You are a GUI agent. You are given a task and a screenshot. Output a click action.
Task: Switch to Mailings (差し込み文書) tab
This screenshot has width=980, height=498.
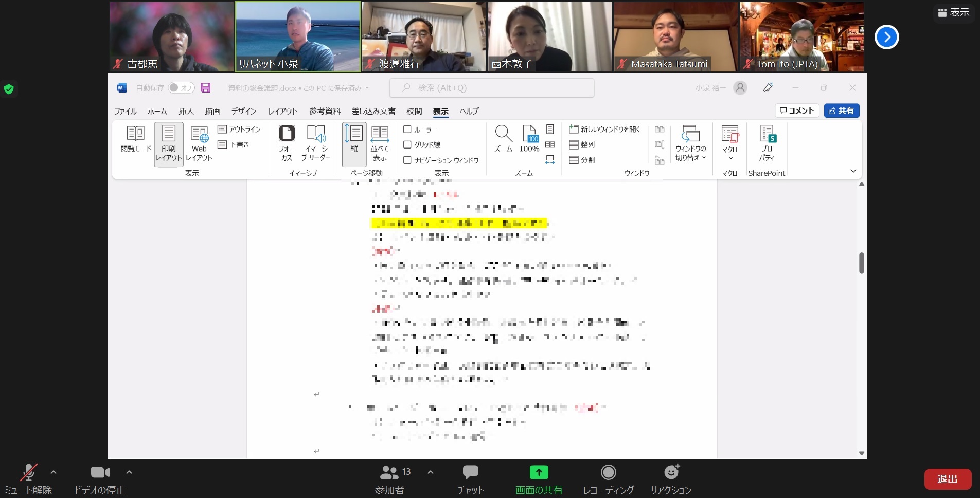(x=373, y=111)
